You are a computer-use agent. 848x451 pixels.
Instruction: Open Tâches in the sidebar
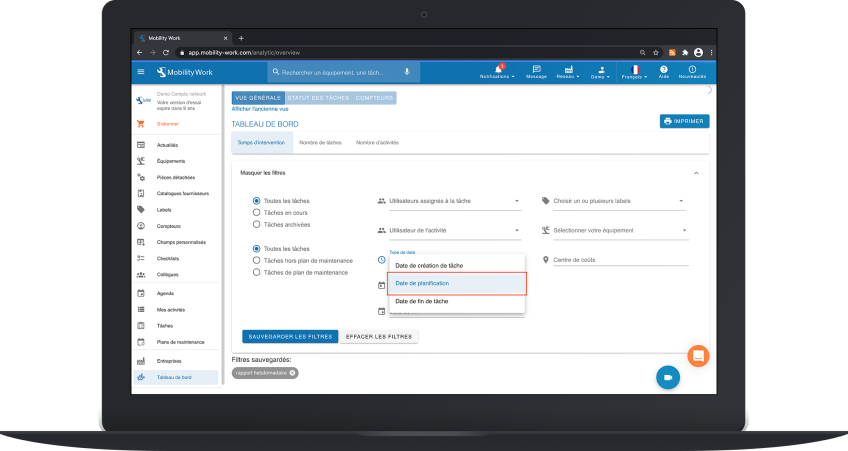click(165, 326)
